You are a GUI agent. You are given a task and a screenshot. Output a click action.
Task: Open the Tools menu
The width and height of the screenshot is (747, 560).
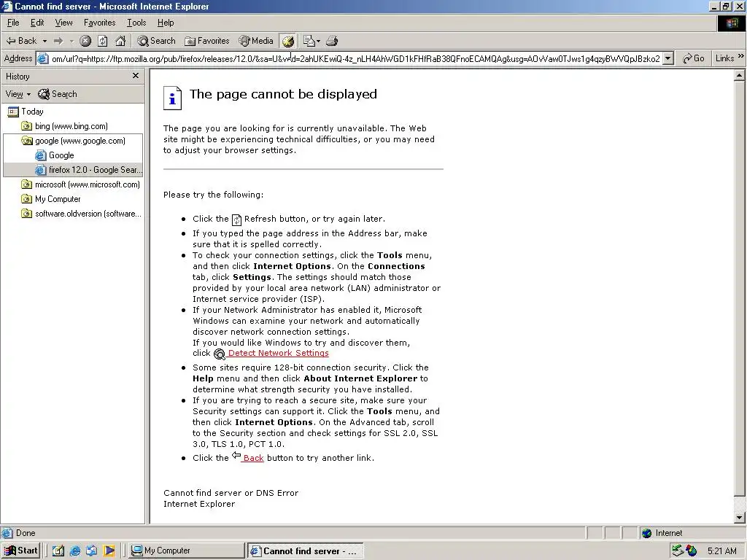coord(136,23)
